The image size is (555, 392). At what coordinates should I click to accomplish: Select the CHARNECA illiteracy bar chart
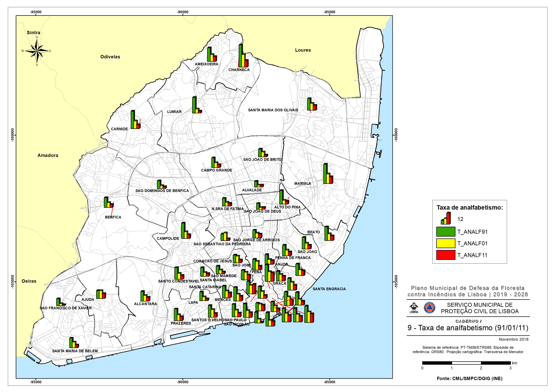tap(243, 55)
